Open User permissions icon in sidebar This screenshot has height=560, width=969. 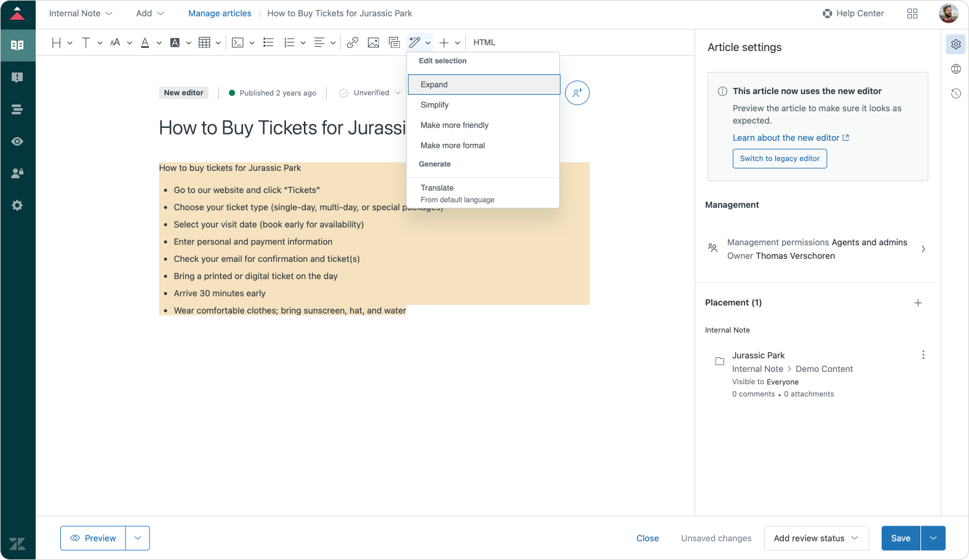click(x=17, y=173)
